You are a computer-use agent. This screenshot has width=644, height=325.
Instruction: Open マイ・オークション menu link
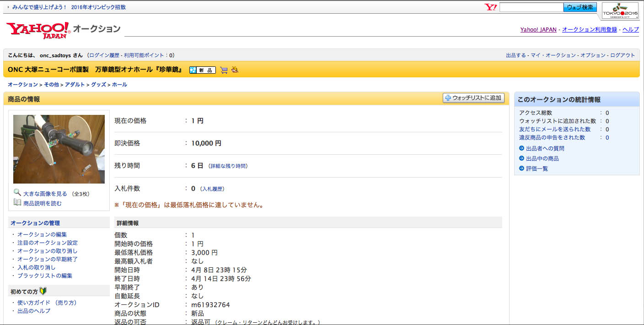tap(553, 55)
